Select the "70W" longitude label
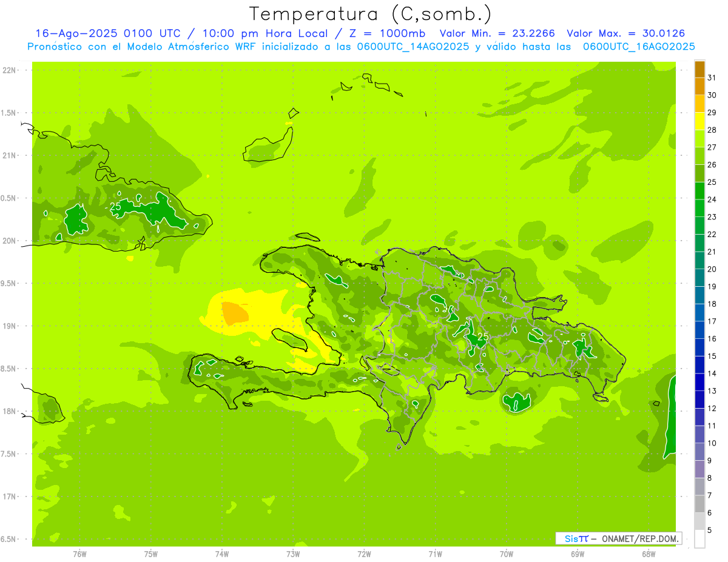728x562 pixels. coord(507,554)
